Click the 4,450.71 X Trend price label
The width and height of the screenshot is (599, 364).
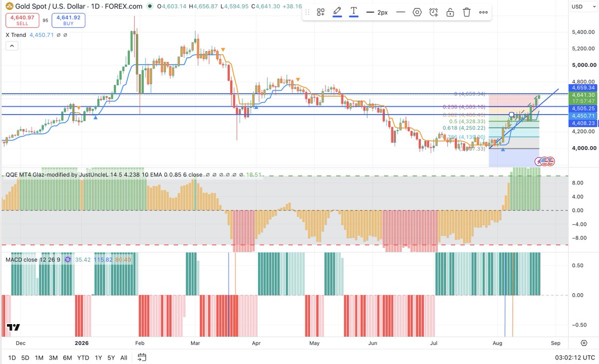pos(583,115)
